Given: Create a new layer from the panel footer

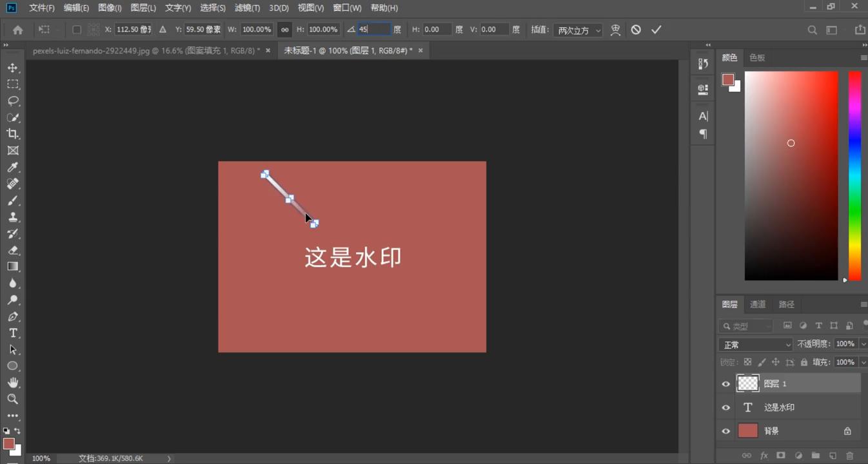Looking at the screenshot, I should (833, 456).
